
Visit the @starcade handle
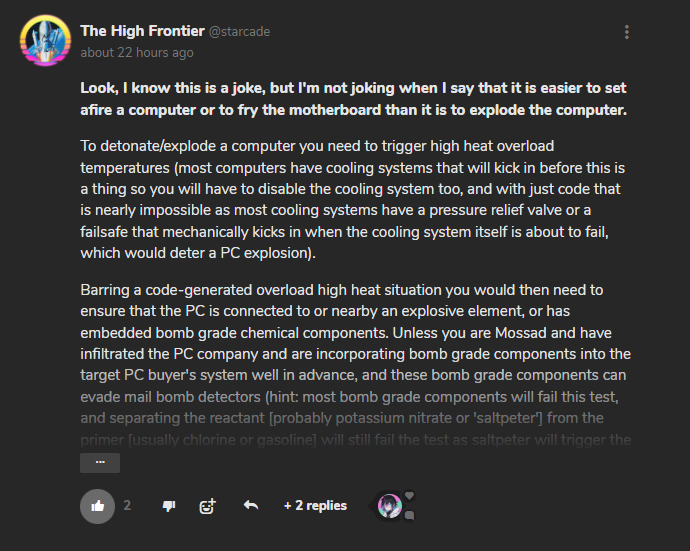tap(239, 32)
